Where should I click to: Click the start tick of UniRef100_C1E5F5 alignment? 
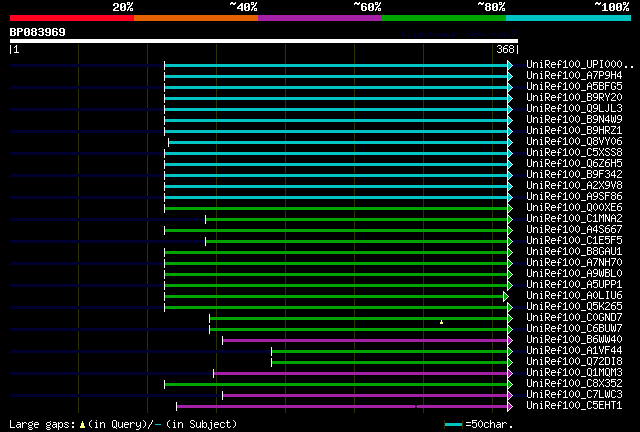click(205, 241)
